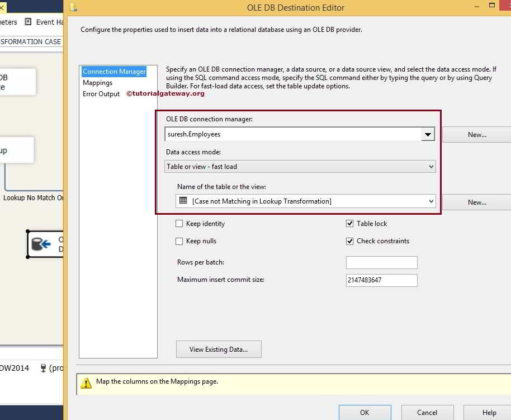The height and width of the screenshot is (420, 511).
Task: Confirm settings with the OK button
Action: click(365, 412)
